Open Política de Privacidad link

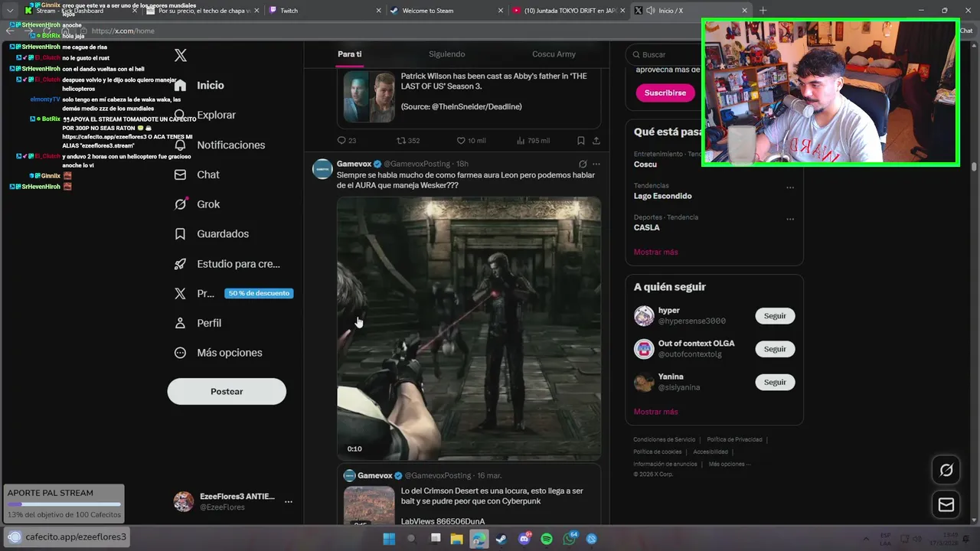point(734,440)
